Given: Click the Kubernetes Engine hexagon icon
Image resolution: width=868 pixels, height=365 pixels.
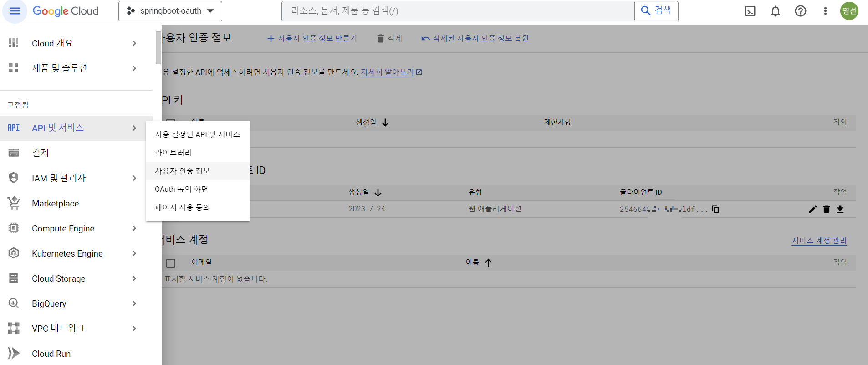Looking at the screenshot, I should [14, 253].
